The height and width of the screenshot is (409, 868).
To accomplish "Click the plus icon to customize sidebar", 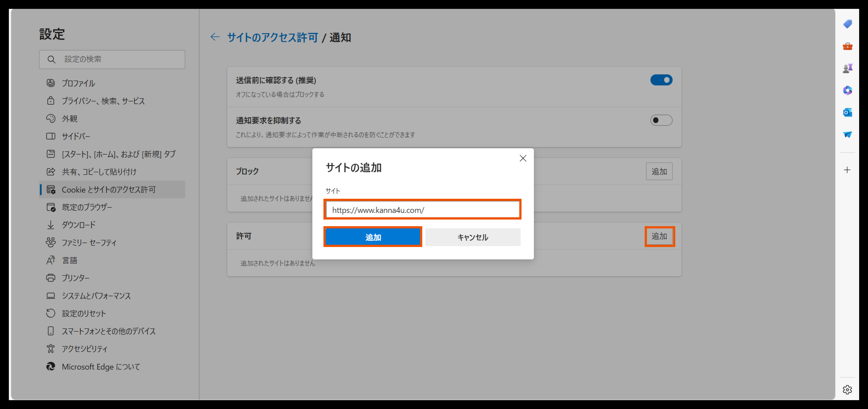I will [x=847, y=170].
